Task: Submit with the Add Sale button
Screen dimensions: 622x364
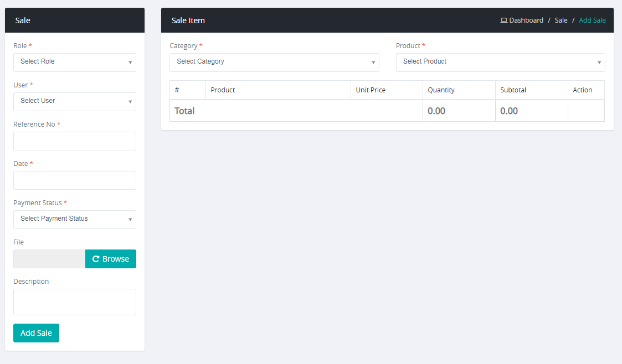Action: [x=36, y=333]
